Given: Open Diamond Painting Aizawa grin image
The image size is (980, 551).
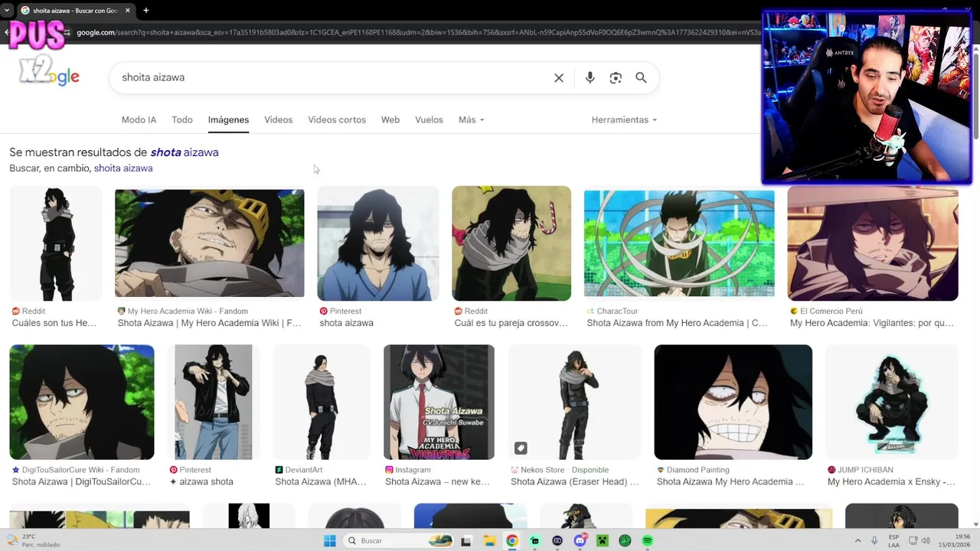Looking at the screenshot, I should click(733, 402).
